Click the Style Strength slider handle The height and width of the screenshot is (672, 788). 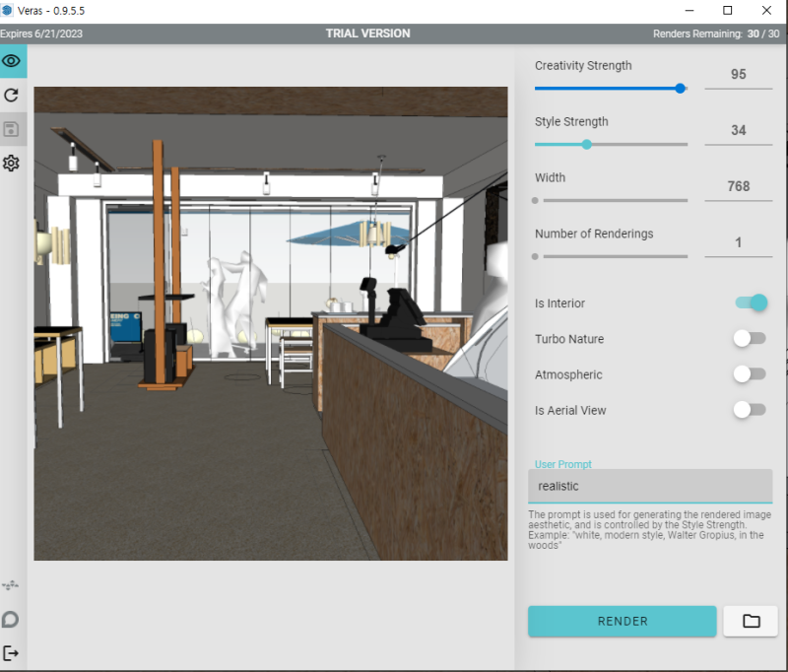(x=586, y=145)
